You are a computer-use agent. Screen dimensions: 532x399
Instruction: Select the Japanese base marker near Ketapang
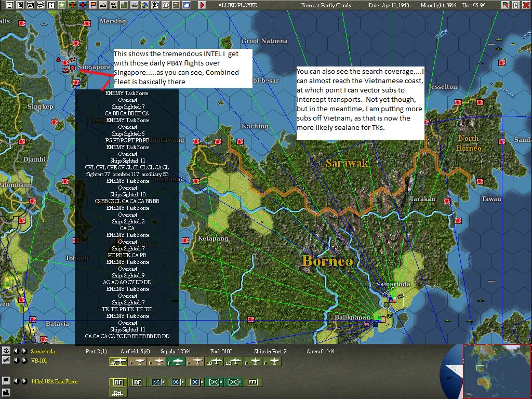pyautogui.click(x=185, y=241)
